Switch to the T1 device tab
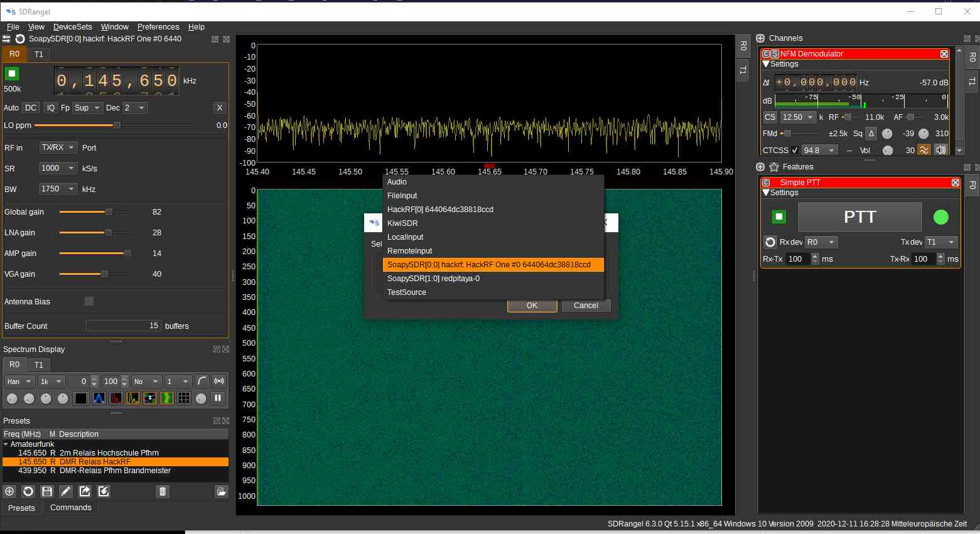 pos(38,54)
